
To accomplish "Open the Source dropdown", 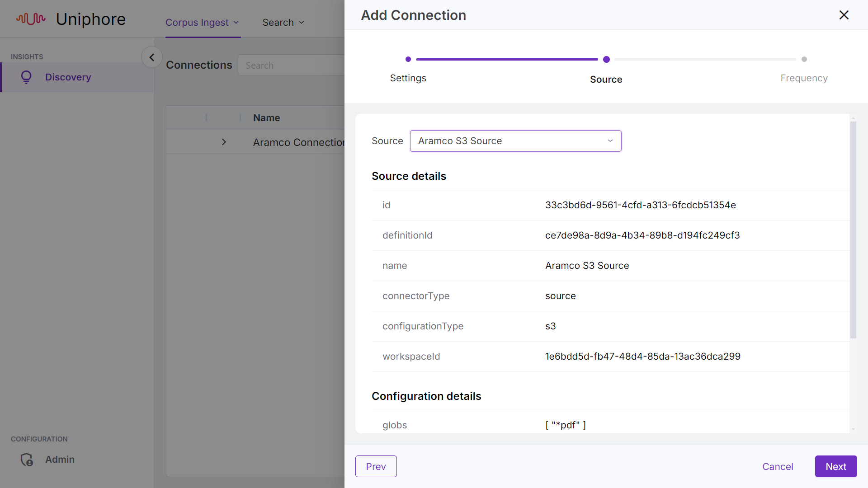I will [x=515, y=141].
